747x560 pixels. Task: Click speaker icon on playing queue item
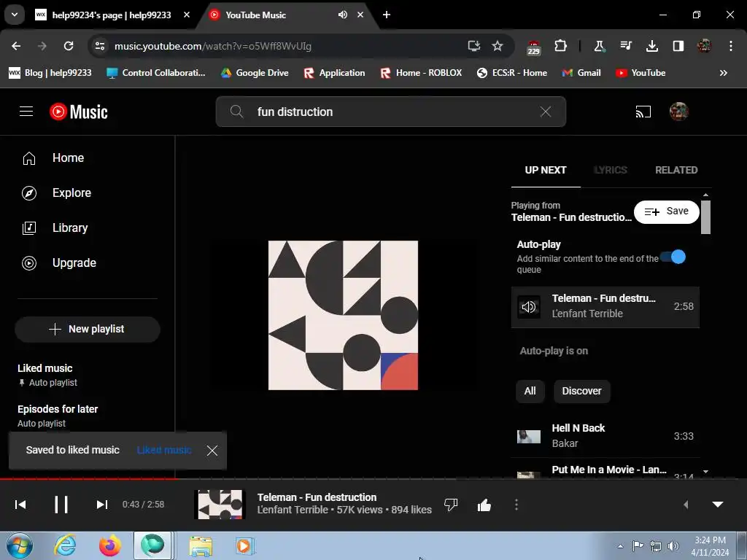click(529, 307)
